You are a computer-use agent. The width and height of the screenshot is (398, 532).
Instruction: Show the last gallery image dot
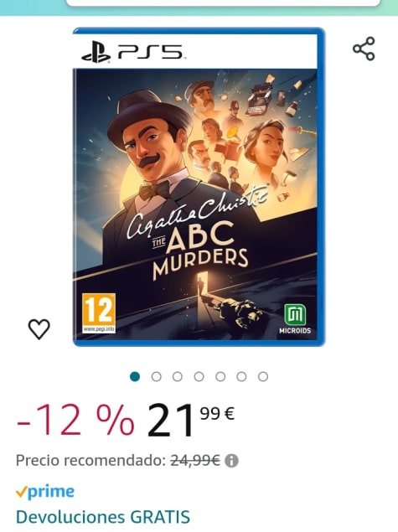[x=263, y=377]
